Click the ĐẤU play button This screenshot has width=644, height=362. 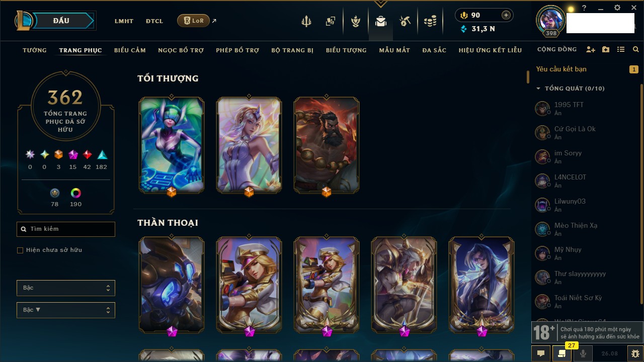[61, 21]
